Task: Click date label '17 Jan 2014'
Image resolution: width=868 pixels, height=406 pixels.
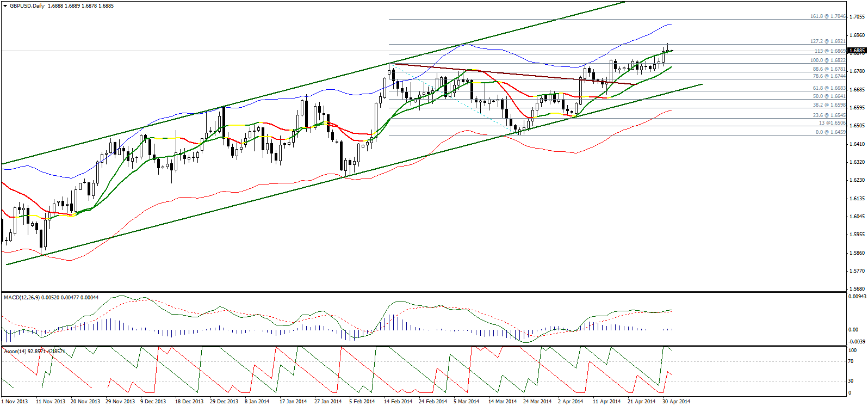Action: (x=293, y=402)
